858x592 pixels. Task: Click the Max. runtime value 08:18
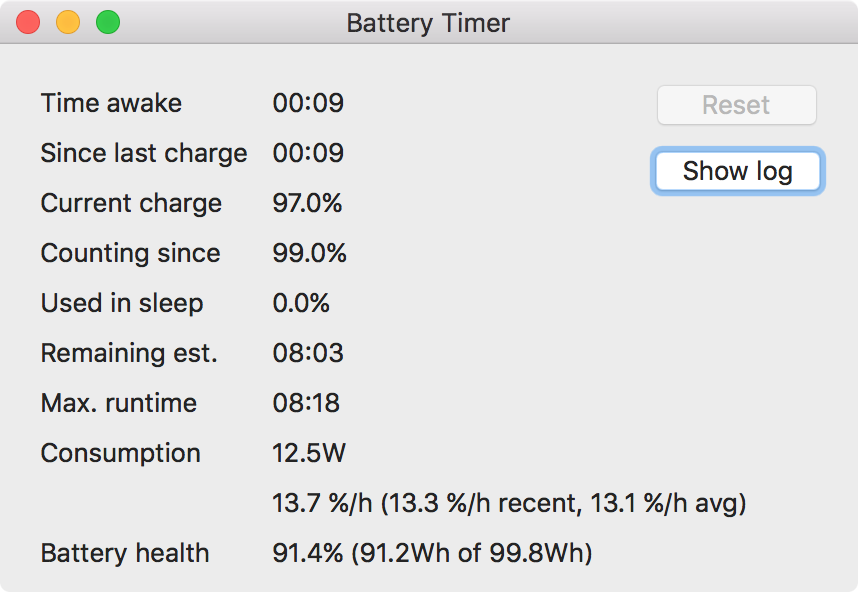[x=305, y=403]
